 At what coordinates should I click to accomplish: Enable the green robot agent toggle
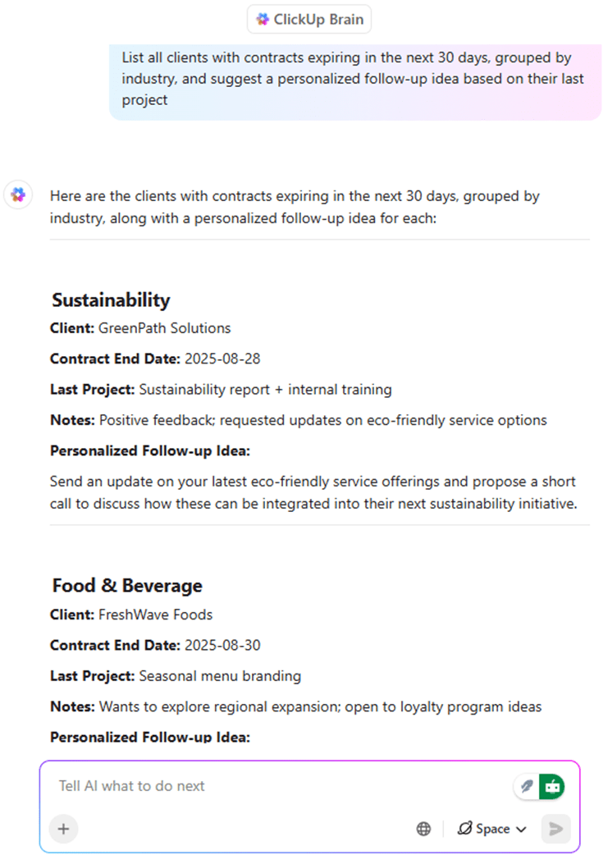coord(552,787)
